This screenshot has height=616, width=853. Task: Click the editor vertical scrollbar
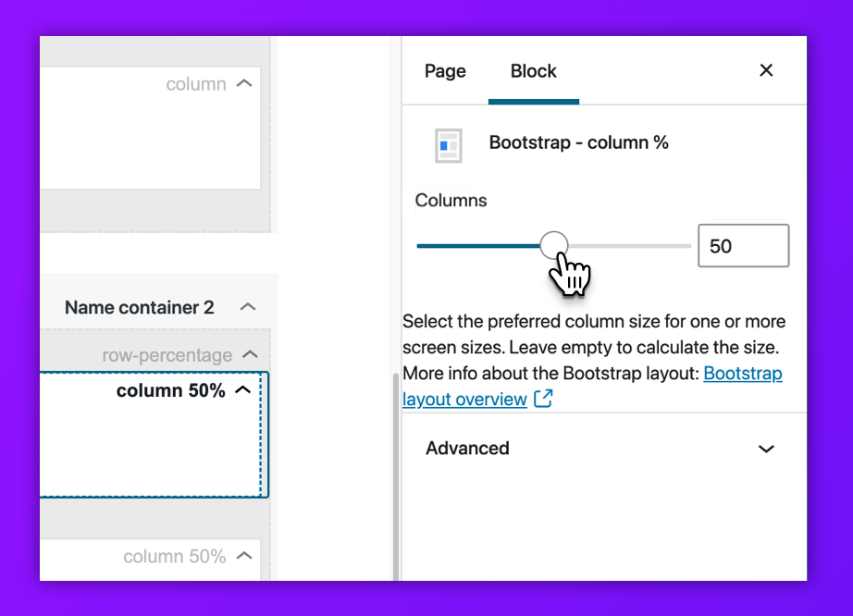[395, 475]
